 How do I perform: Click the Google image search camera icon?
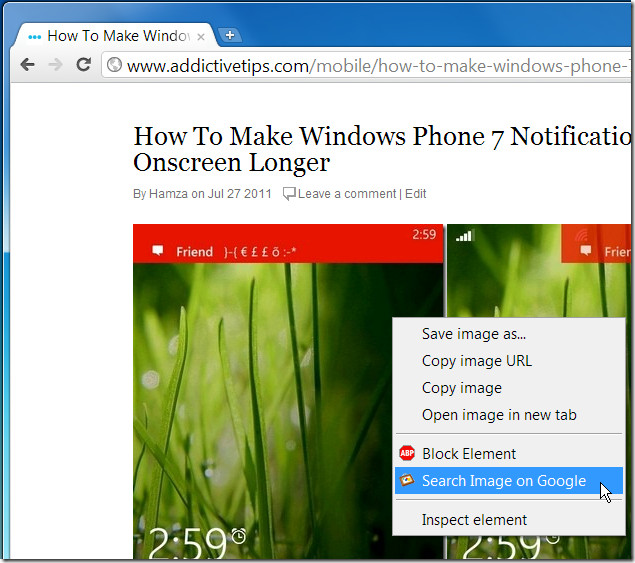[x=407, y=480]
